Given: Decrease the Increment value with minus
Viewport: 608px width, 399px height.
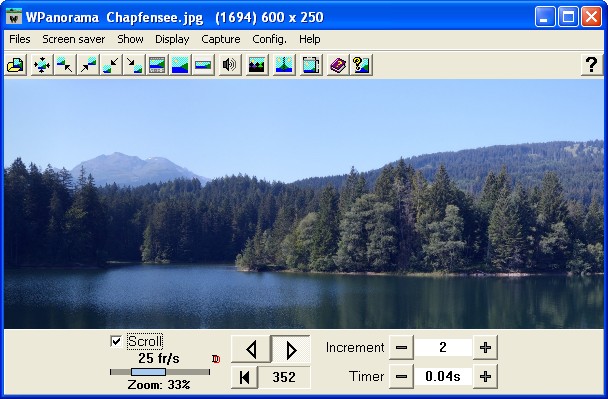Looking at the screenshot, I should tap(401, 347).
